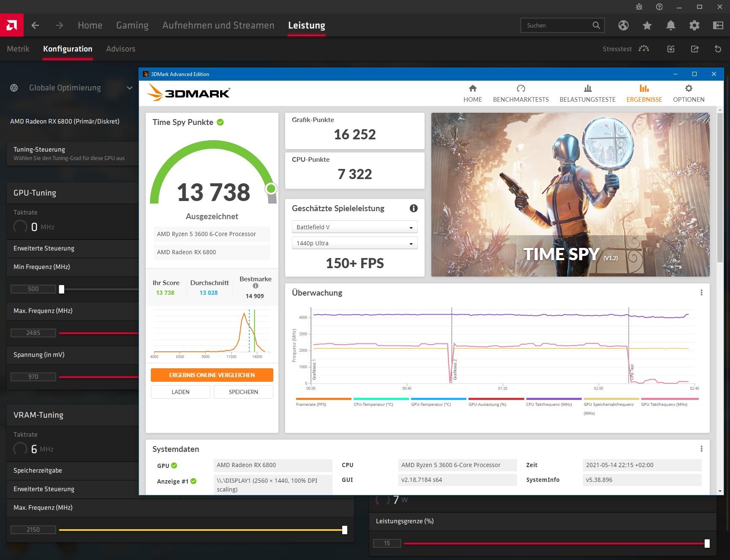Click the Leistungsgrenze 15 value field
The height and width of the screenshot is (560, 730).
387,543
